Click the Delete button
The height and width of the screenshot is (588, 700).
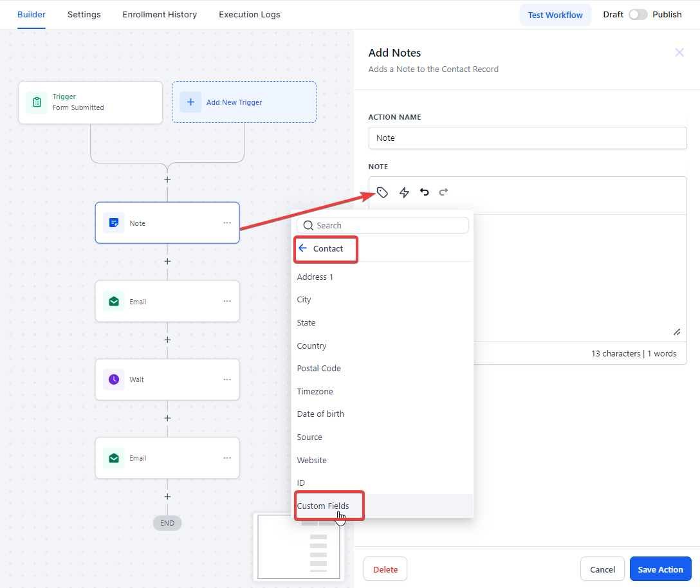coord(385,569)
